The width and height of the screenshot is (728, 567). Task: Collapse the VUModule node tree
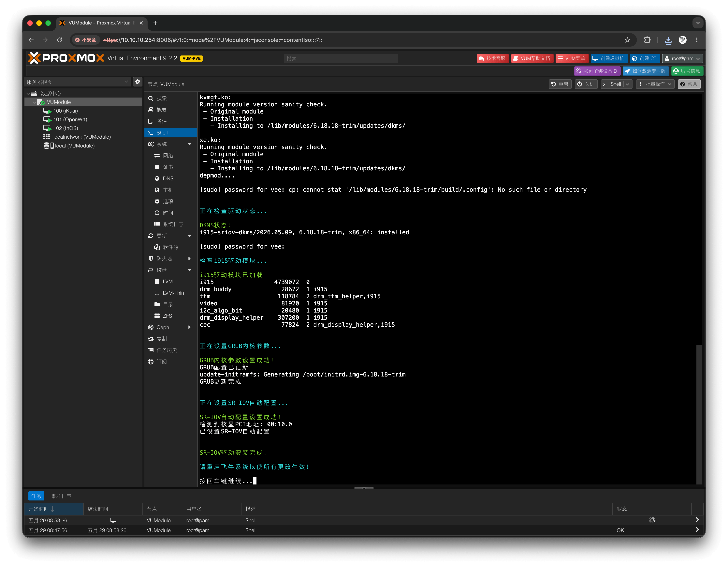(34, 102)
